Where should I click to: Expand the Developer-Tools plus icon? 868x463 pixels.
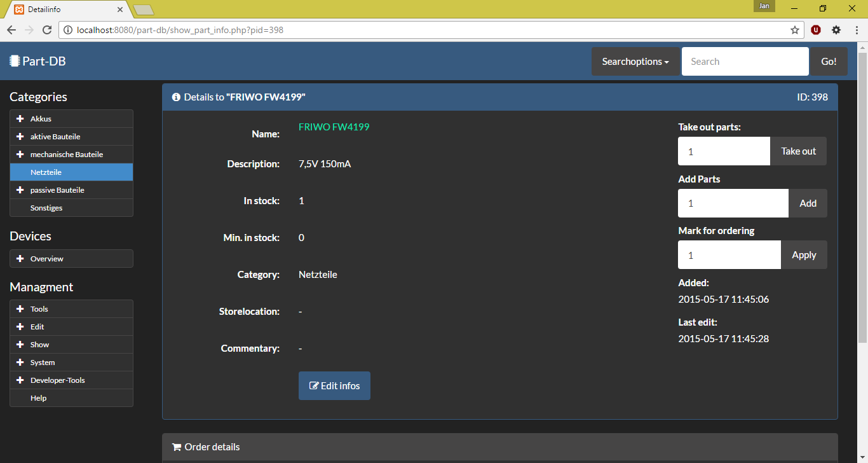tap(20, 380)
